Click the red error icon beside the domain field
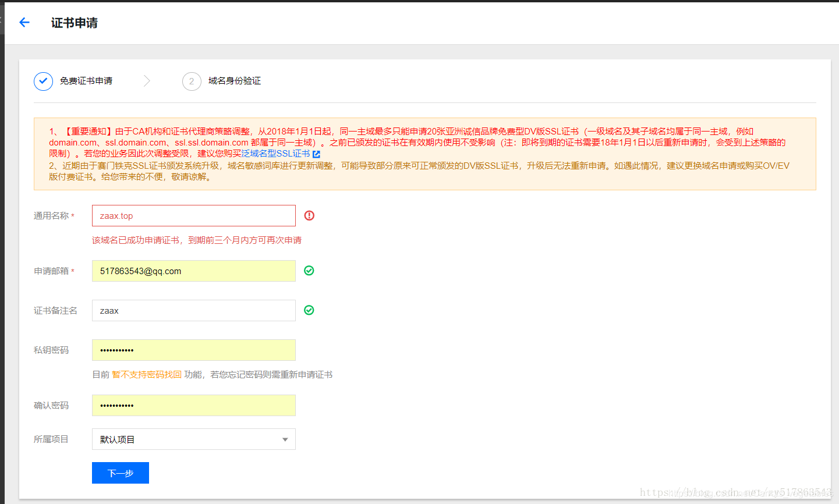The width and height of the screenshot is (839, 504). coord(309,216)
